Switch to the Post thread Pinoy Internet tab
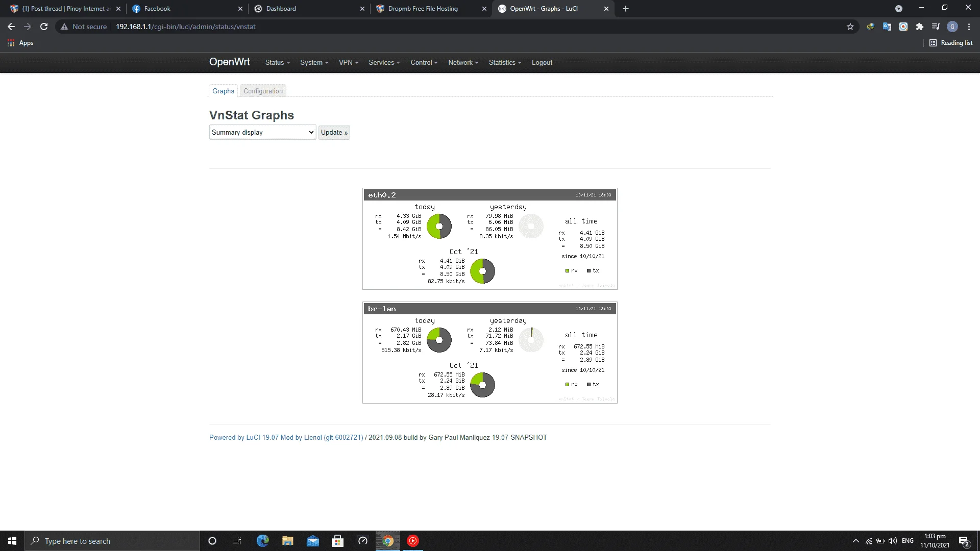This screenshot has height=551, width=980. pyautogui.click(x=65, y=9)
